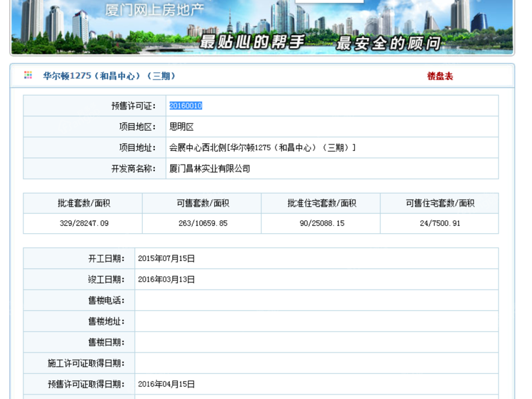This screenshot has width=532, height=399.
Task: Click the 厦门网上房地产 banner title
Action: 154,9
